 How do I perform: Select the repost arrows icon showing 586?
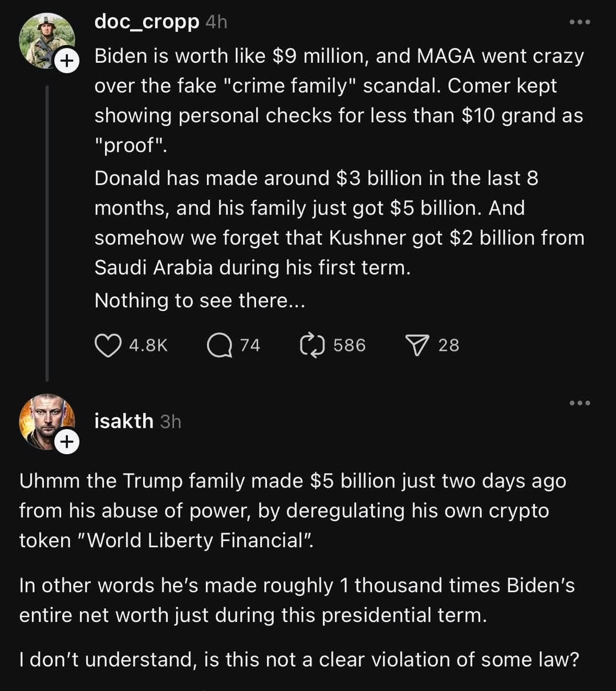click(x=313, y=344)
